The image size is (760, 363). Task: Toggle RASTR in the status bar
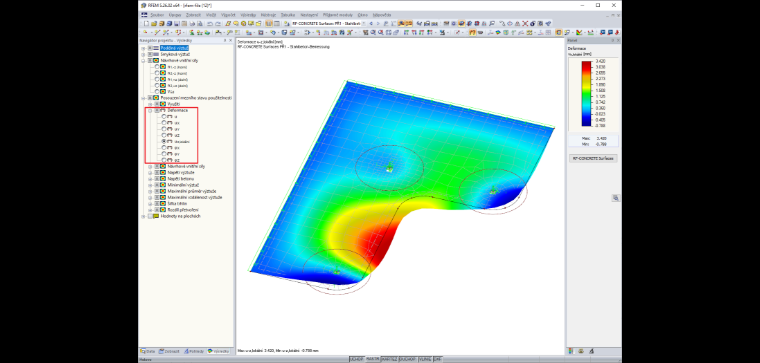pos(372,359)
